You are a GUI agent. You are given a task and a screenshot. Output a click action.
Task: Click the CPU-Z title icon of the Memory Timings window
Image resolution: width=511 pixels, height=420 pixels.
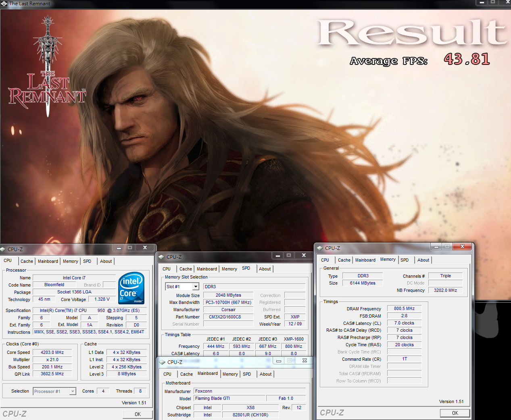pyautogui.click(x=320, y=248)
